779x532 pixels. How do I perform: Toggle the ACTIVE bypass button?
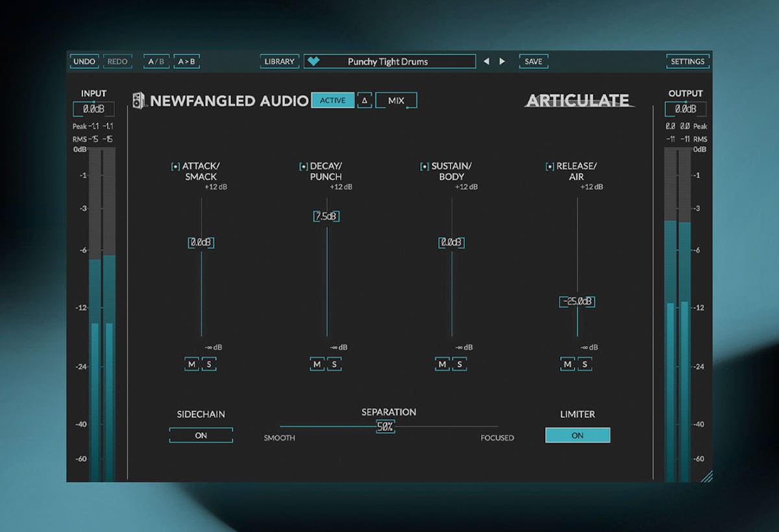click(x=333, y=101)
